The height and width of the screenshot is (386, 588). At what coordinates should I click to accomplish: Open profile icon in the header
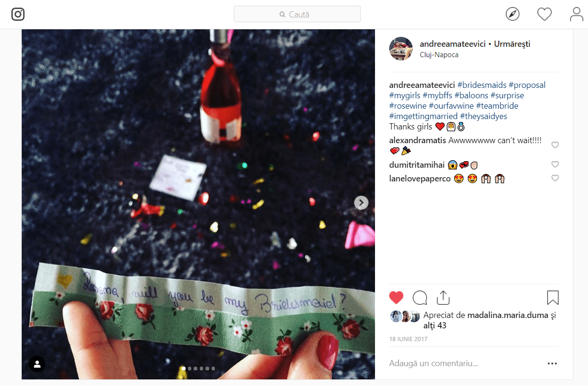coord(577,14)
